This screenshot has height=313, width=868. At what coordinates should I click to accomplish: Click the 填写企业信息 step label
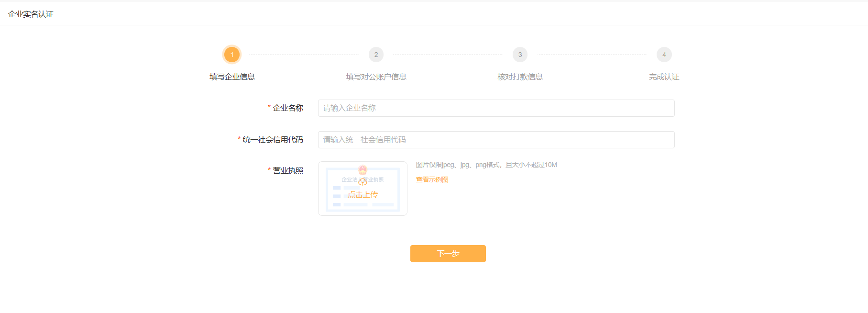click(232, 77)
